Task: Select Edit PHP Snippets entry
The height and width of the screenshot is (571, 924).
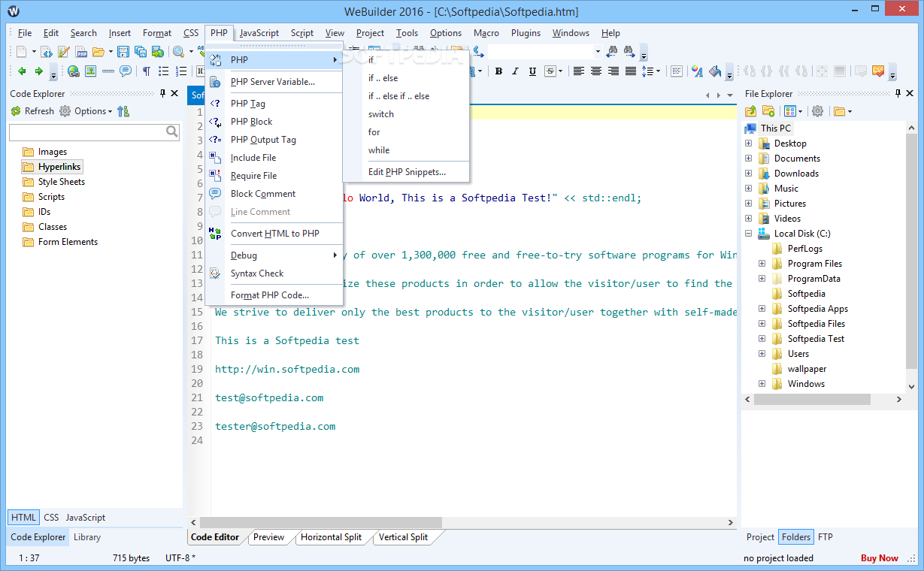Action: click(407, 172)
